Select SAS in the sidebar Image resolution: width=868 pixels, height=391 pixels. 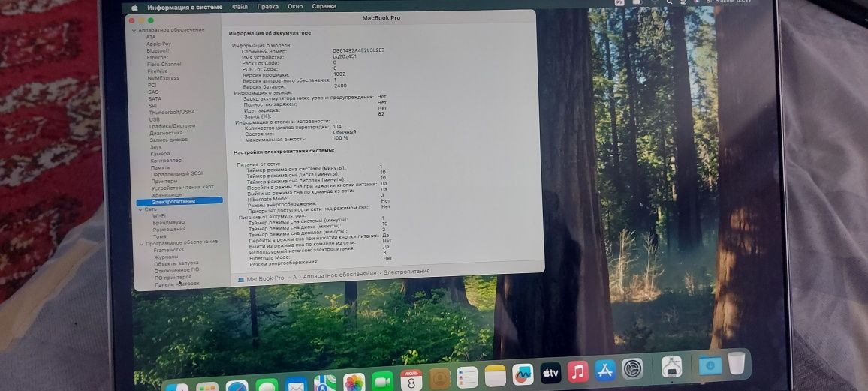[x=153, y=92]
